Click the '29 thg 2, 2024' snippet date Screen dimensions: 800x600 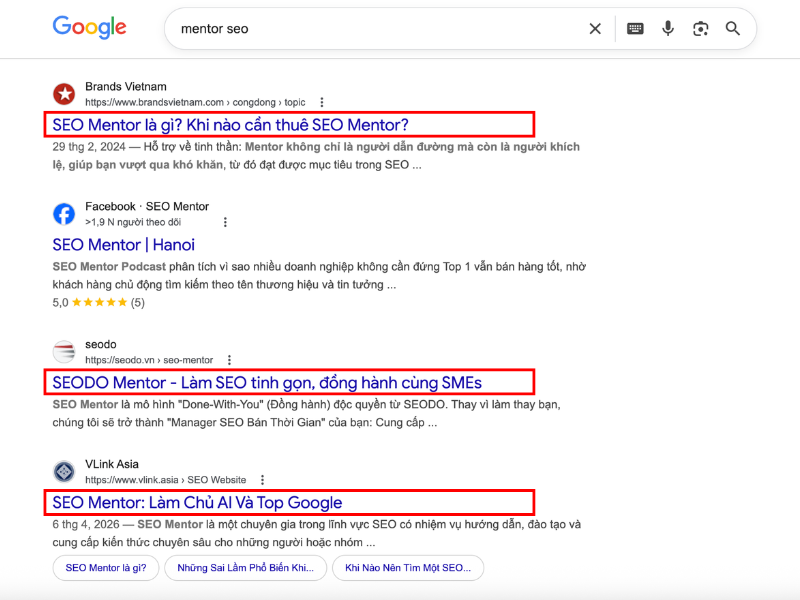tap(89, 147)
